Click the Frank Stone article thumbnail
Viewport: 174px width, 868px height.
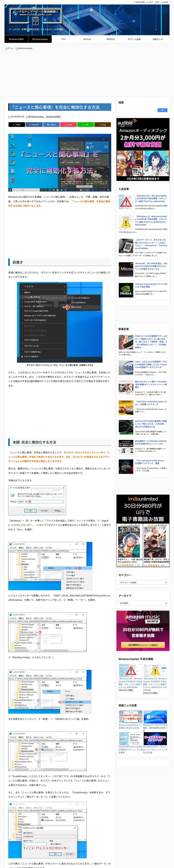tap(126, 466)
